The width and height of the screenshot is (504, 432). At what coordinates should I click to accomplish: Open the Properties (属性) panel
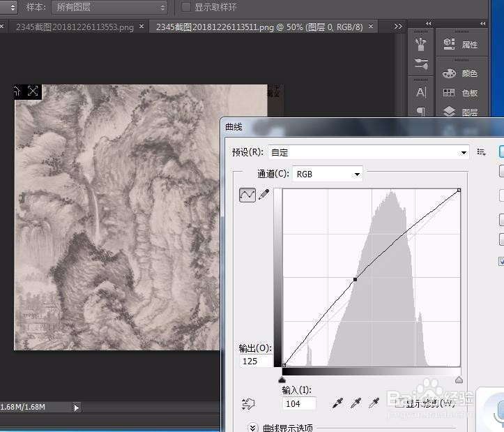coord(460,44)
